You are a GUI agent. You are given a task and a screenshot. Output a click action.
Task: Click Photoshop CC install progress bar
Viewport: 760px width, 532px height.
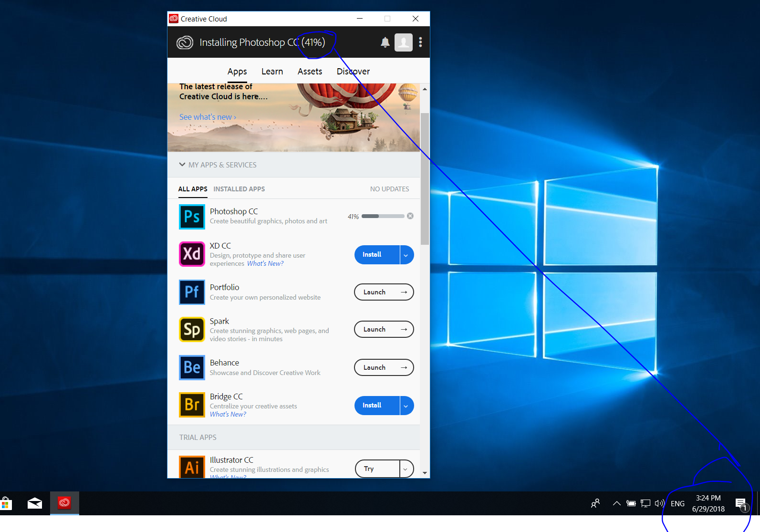[383, 216]
